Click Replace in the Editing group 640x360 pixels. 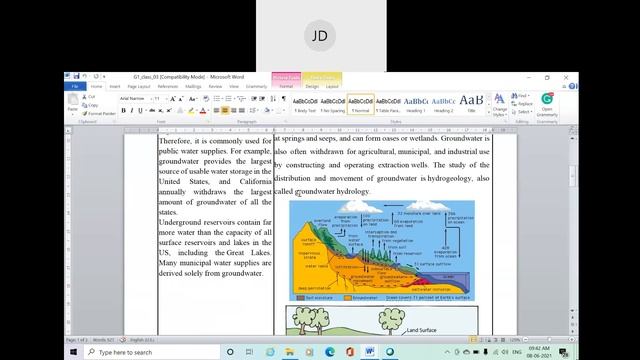pyautogui.click(x=522, y=104)
